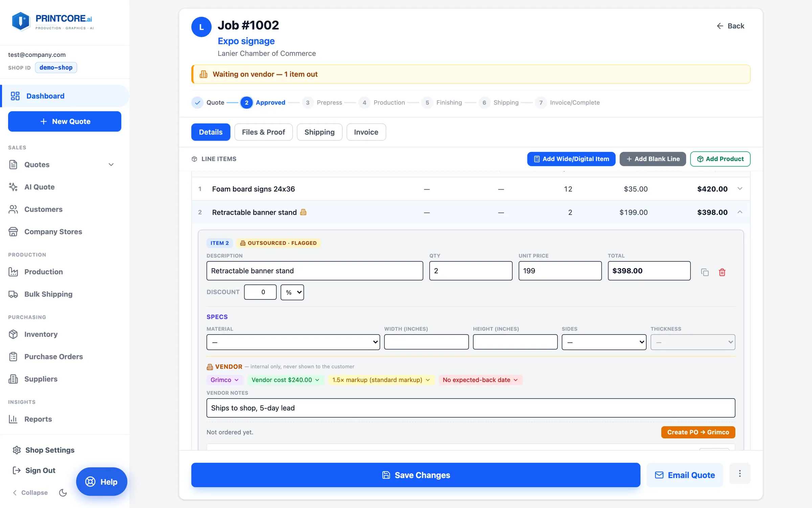
Task: Delete item 2 with the trash icon
Action: (x=722, y=272)
